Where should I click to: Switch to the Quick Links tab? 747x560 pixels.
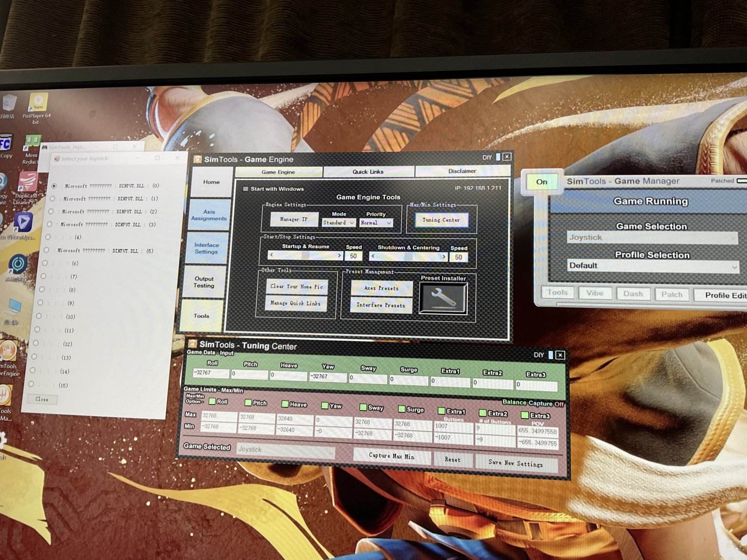(x=368, y=172)
